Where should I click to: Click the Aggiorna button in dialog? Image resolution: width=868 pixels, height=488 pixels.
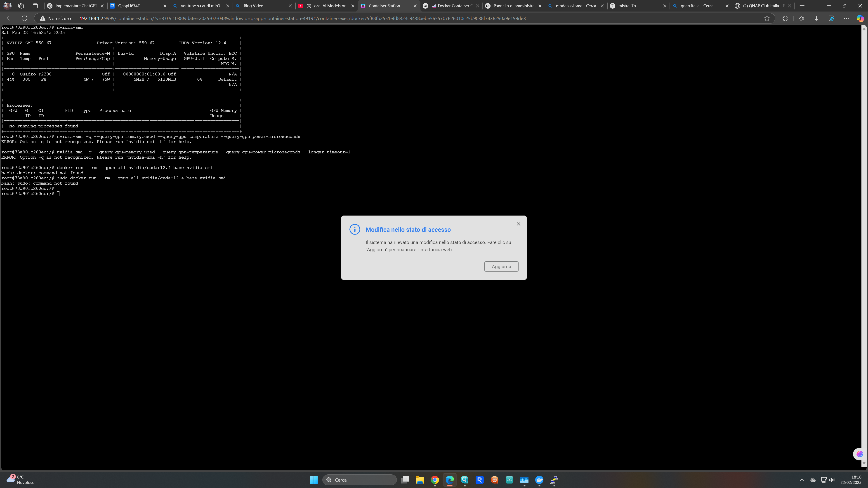coord(501,266)
